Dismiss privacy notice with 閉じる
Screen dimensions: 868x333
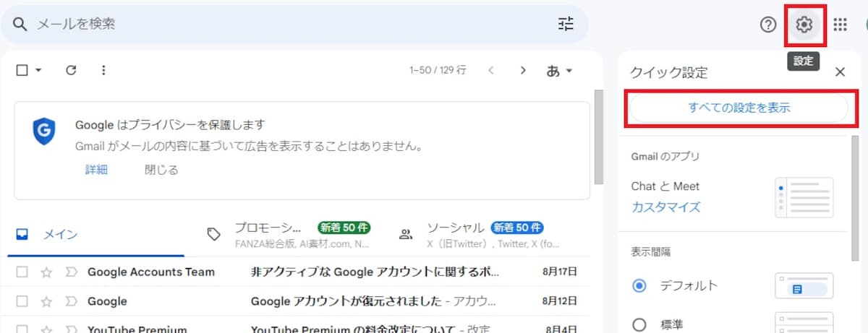pyautogui.click(x=161, y=170)
